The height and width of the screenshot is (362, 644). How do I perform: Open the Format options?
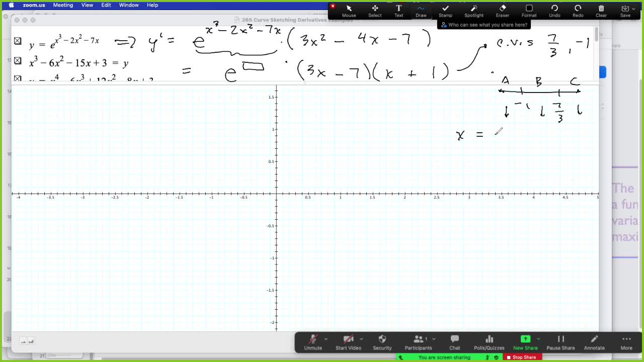(x=529, y=11)
